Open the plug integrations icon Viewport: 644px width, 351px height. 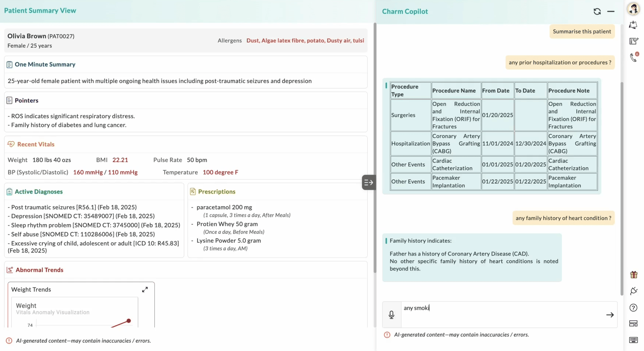633,291
